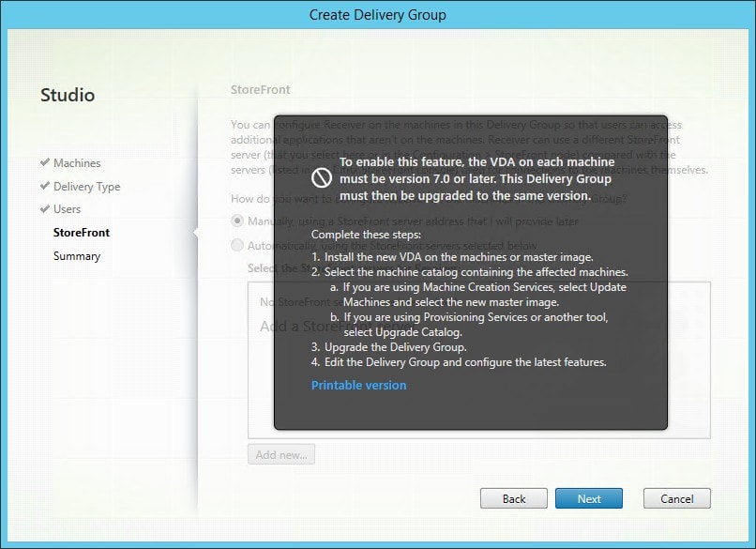
Task: Cancel the Create Delivery Group wizard
Action: (677, 498)
